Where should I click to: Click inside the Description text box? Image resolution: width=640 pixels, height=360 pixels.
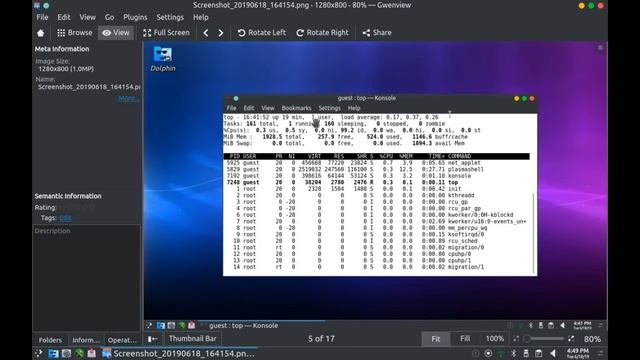coord(86,278)
